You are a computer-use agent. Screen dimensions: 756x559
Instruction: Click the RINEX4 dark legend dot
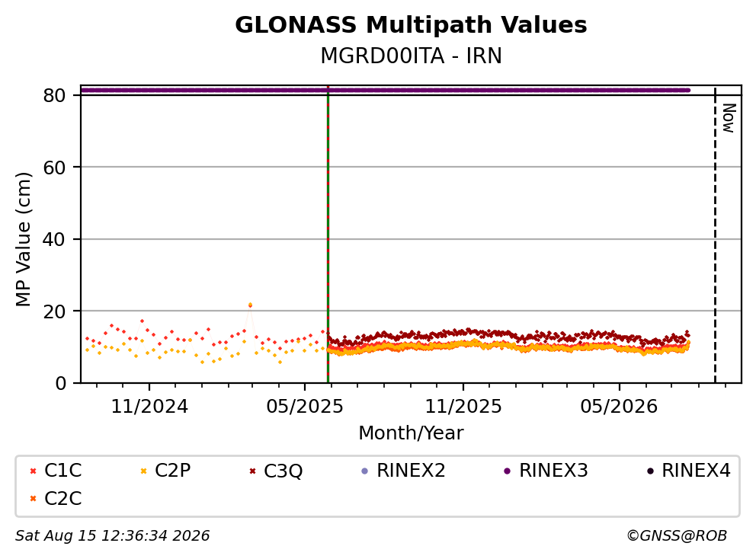coord(650,471)
